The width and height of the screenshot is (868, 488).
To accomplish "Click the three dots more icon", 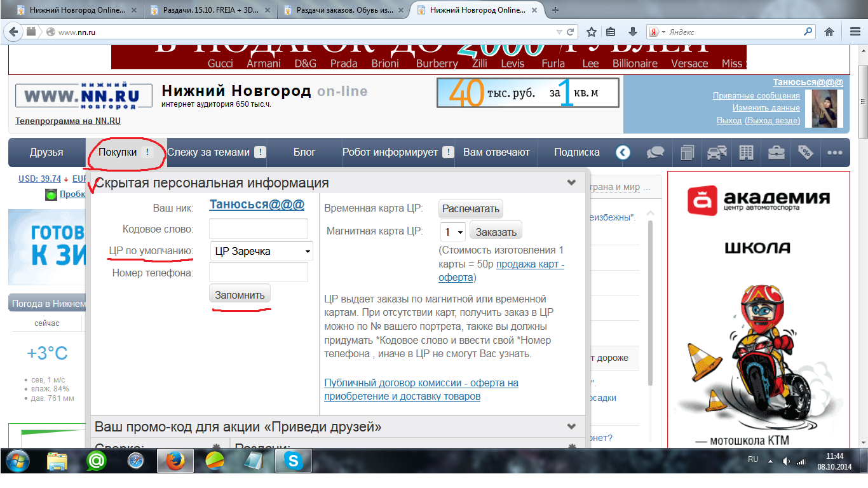I will [834, 152].
